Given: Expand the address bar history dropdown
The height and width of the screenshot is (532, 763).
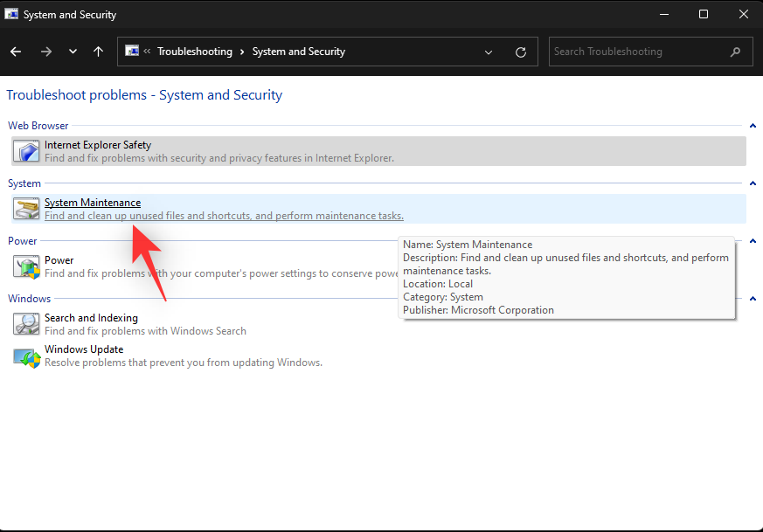Looking at the screenshot, I should click(x=489, y=52).
